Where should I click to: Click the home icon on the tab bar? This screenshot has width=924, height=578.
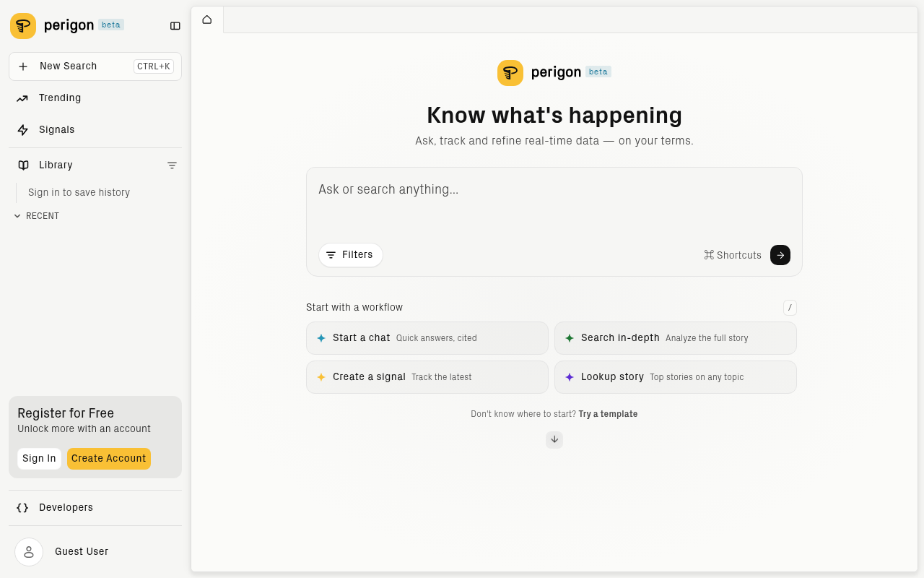coord(207,20)
